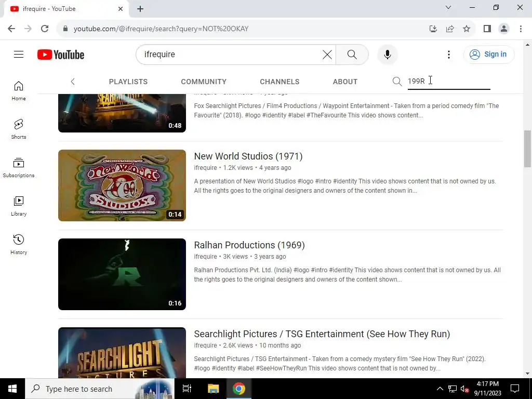Open the Chrome profile avatar
This screenshot has height=399, width=532.
[x=504, y=29]
